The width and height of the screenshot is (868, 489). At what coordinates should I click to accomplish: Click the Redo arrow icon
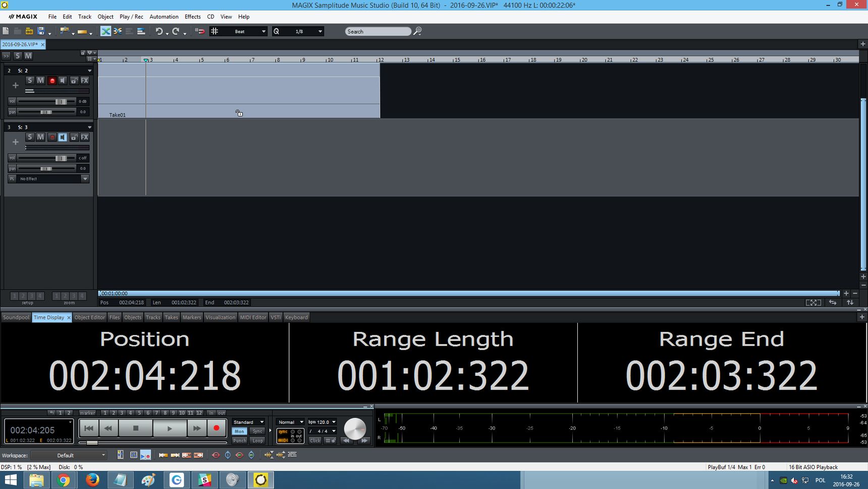click(x=176, y=31)
